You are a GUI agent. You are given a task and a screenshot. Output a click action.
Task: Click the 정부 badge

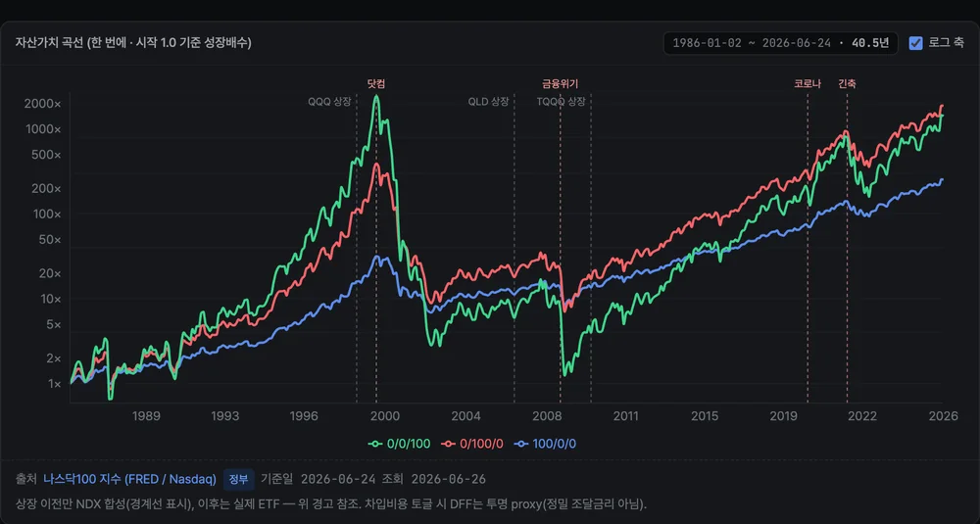pos(239,479)
